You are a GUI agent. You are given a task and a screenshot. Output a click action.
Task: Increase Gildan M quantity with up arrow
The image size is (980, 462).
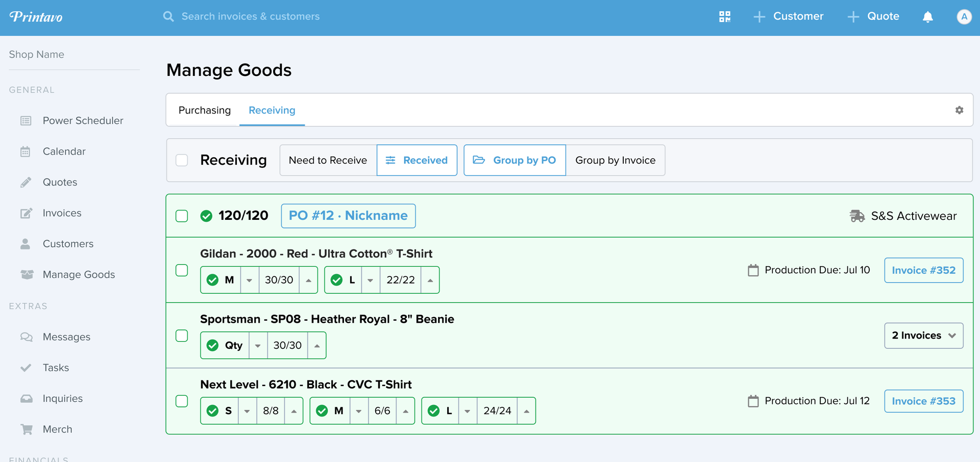point(309,280)
